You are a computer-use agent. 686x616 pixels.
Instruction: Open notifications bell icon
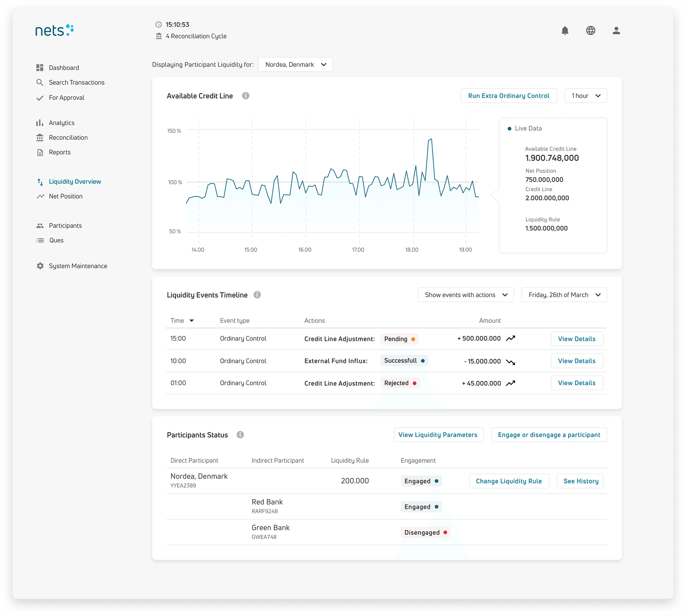(565, 31)
